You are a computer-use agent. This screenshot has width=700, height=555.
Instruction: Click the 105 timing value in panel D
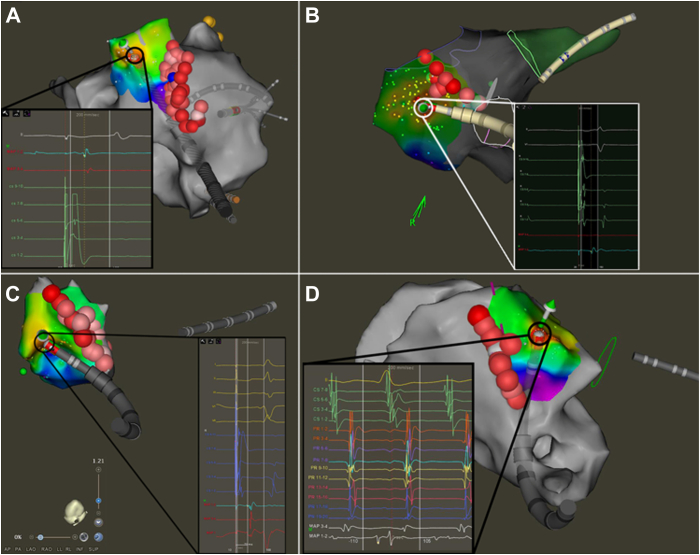[x=427, y=541]
